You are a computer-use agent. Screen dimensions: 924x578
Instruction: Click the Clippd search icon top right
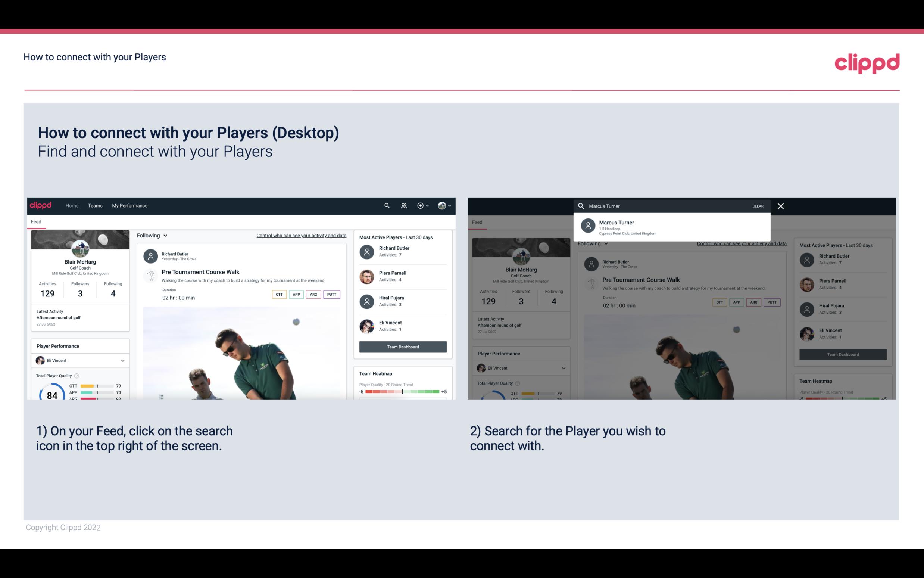pos(386,206)
